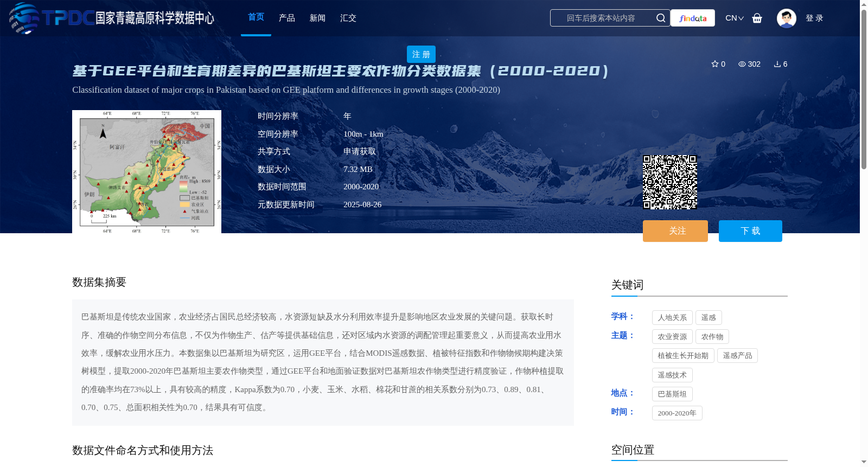Open the 首页 menu tab
This screenshot has height=467, width=868.
(x=256, y=17)
